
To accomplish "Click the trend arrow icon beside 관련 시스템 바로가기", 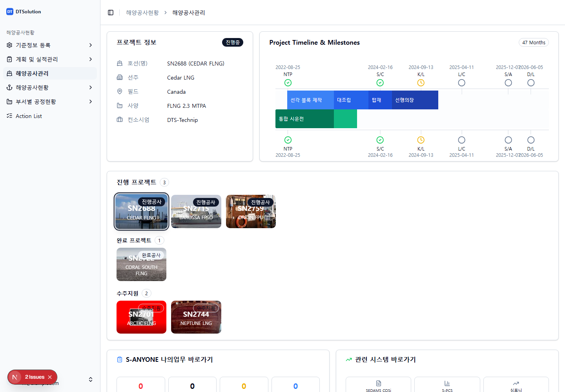I will point(349,359).
